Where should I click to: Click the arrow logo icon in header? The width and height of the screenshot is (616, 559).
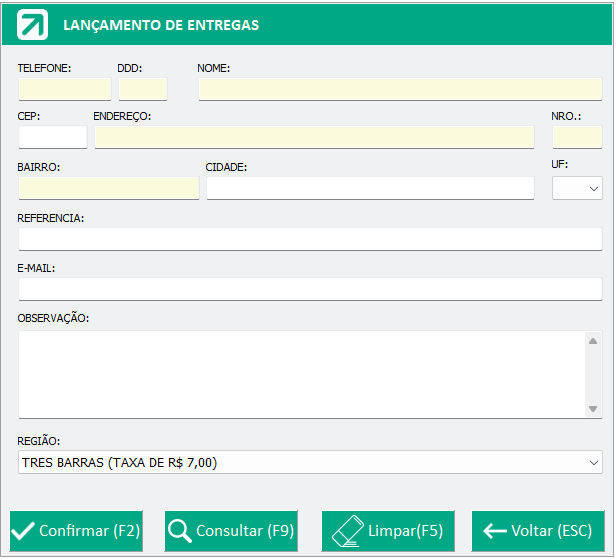coord(32,25)
